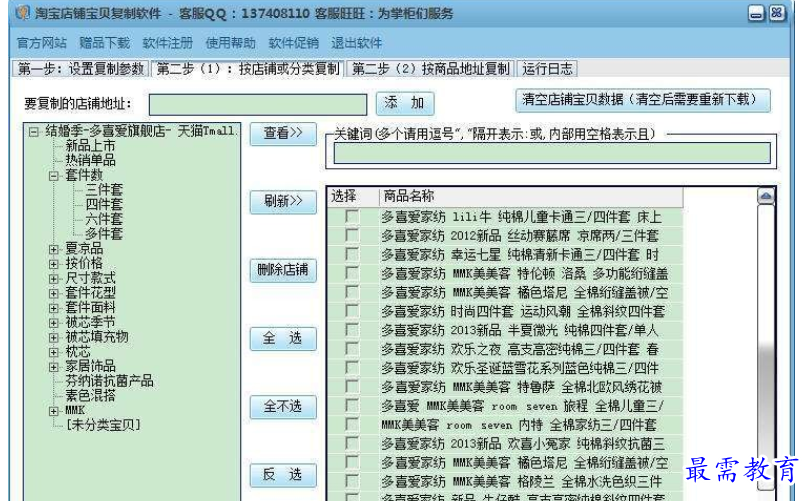Viewport: 807px width, 501px height.
Task: Select 素色混搭 category
Action: click(x=90, y=396)
